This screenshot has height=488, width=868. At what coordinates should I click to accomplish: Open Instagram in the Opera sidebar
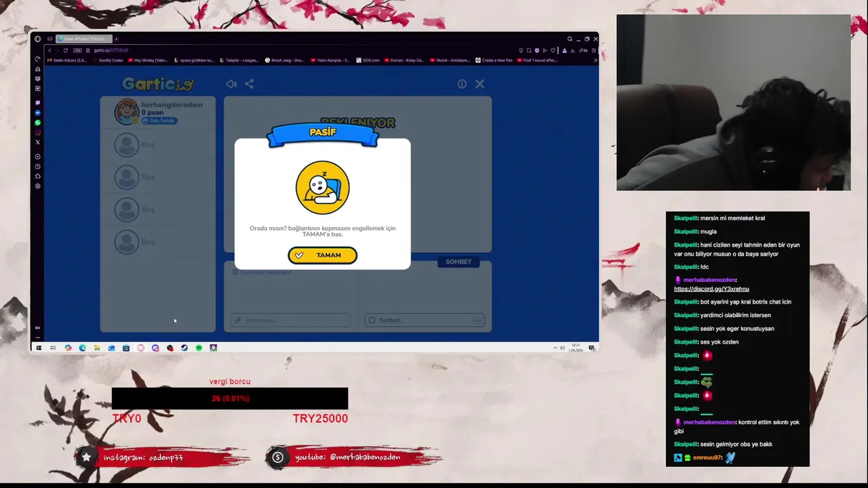tap(38, 132)
